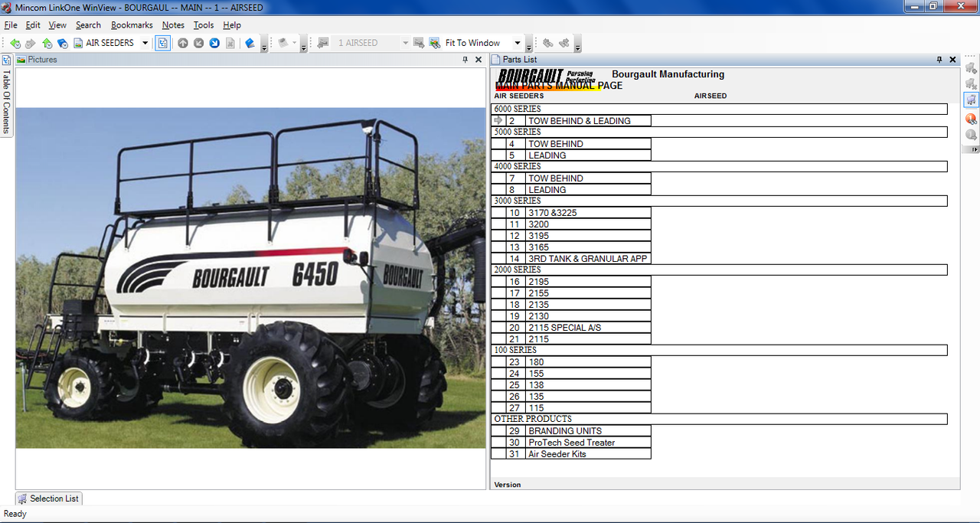Click the Bourgault 6450 air seeder picture
This screenshot has height=523, width=980.
tap(251, 278)
